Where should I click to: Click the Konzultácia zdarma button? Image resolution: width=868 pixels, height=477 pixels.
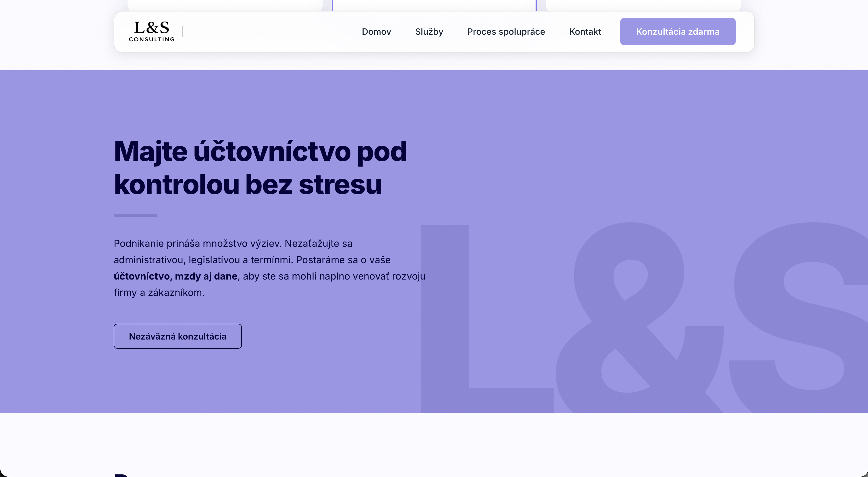(x=678, y=32)
